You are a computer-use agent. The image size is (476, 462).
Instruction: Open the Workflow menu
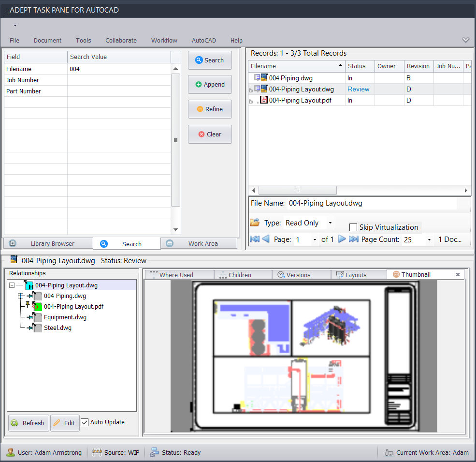point(164,41)
